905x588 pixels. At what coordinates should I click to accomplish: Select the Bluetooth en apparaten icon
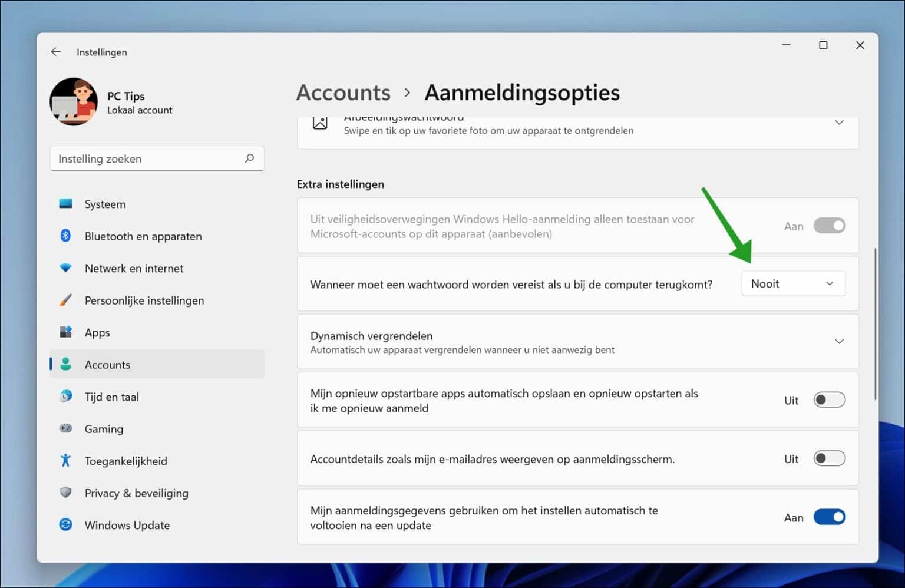tap(67, 236)
